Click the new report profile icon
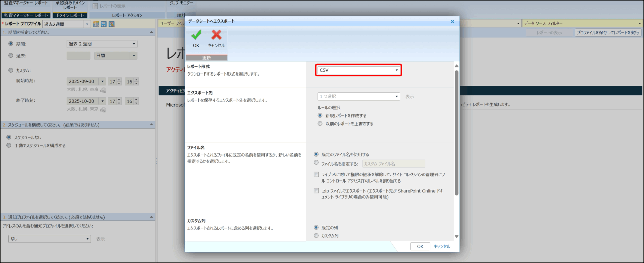644x263 pixels. pos(96,24)
